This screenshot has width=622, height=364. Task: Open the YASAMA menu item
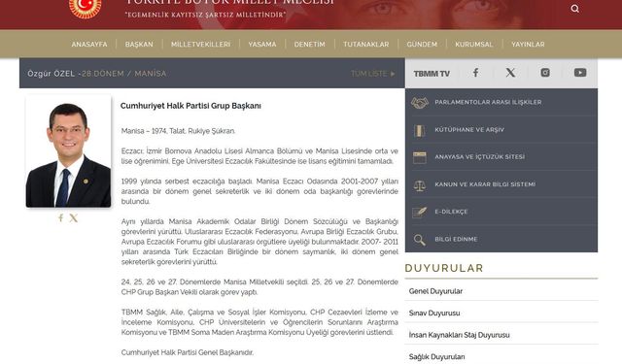coord(262,45)
